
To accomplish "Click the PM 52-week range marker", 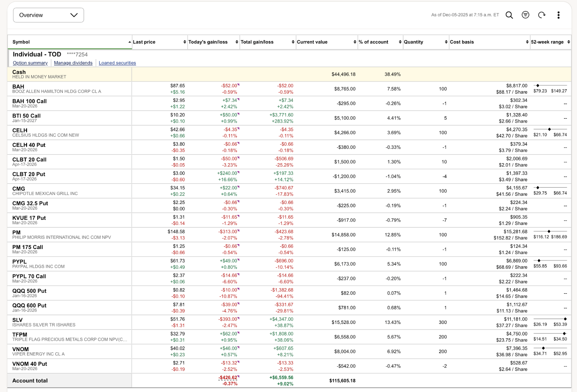I will click(x=549, y=231).
